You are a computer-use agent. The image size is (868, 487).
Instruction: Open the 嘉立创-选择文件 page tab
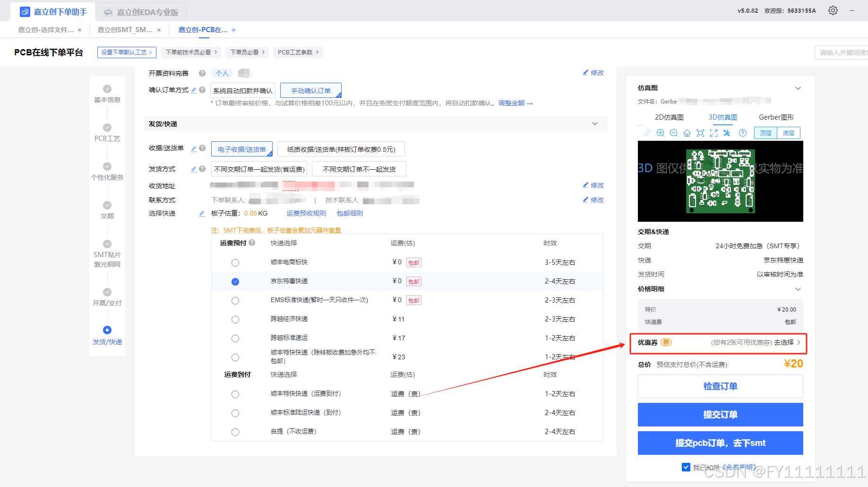click(46, 30)
